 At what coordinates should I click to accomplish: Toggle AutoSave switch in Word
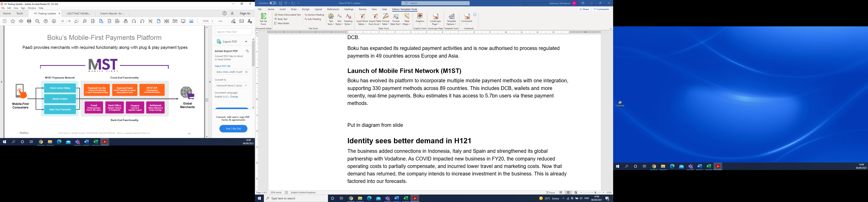[x=273, y=3]
